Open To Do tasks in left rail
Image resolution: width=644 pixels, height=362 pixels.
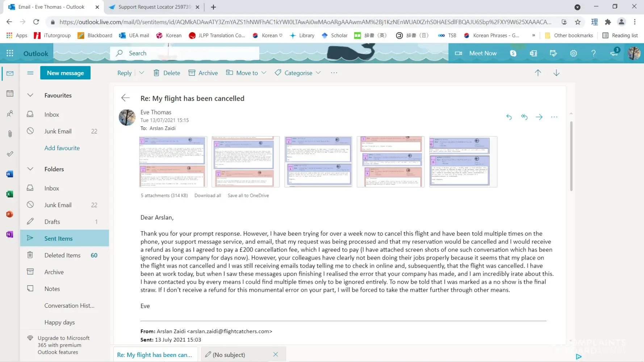[x=10, y=154]
